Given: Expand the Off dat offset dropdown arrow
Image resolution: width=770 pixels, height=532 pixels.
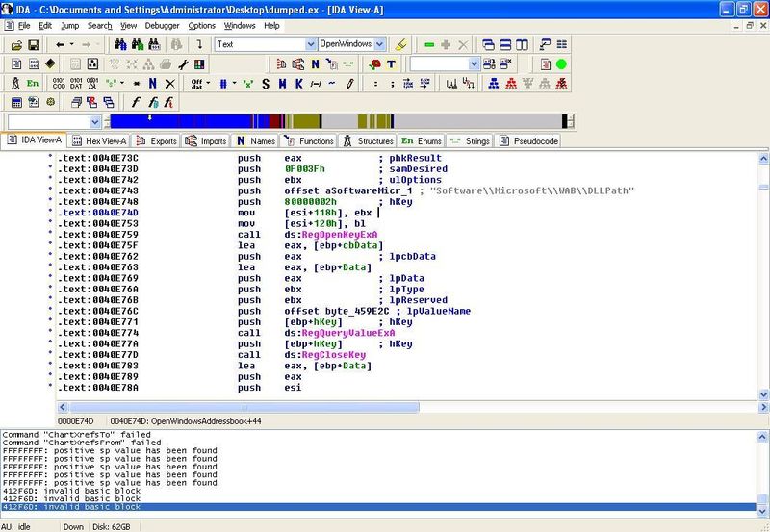Looking at the screenshot, I should [x=208, y=84].
